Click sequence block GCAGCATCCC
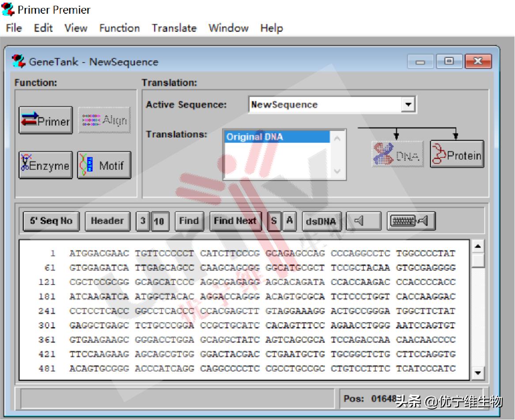This screenshot has height=420, width=515. coord(165,282)
